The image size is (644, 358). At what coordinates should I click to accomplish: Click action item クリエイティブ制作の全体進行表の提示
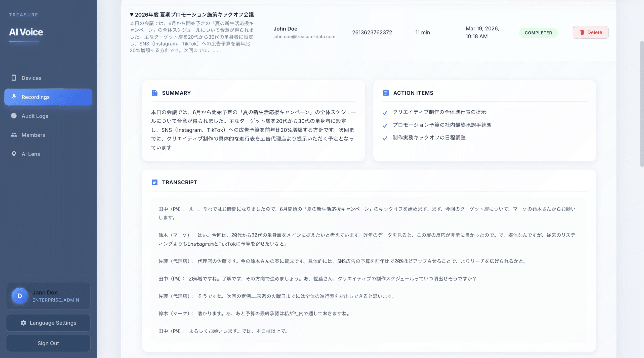[x=439, y=112]
